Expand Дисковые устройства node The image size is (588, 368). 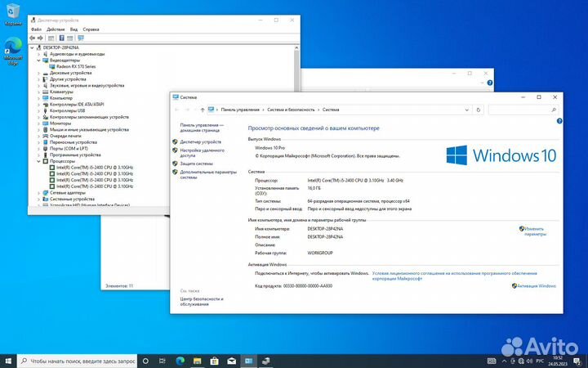38,73
